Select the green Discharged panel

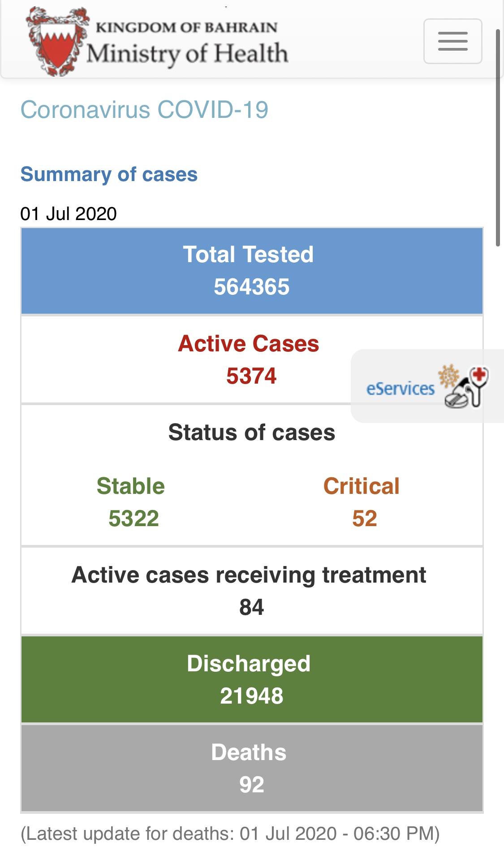click(x=252, y=679)
